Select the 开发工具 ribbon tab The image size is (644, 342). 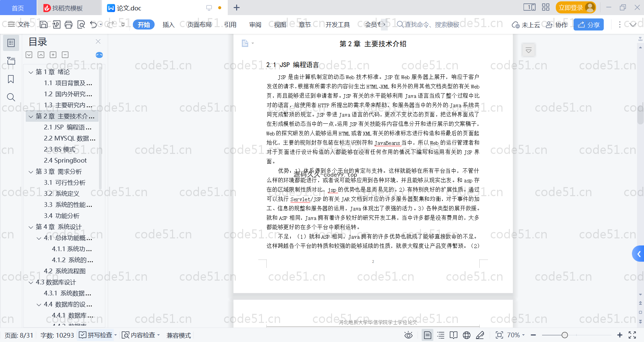[x=337, y=24]
